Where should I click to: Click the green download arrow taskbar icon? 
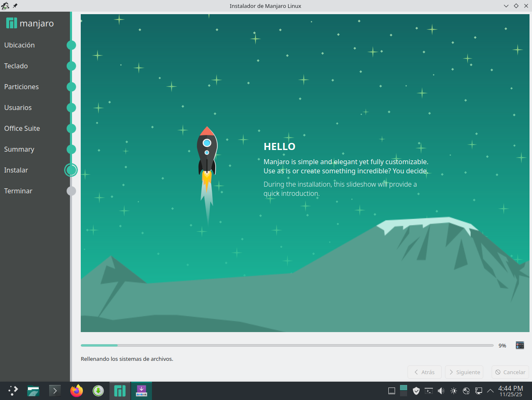[98, 391]
